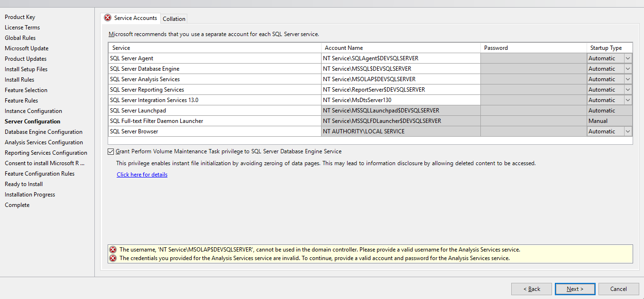This screenshot has width=644, height=299.
Task: Select Installation Progress step in sidebar
Action: [x=30, y=195]
